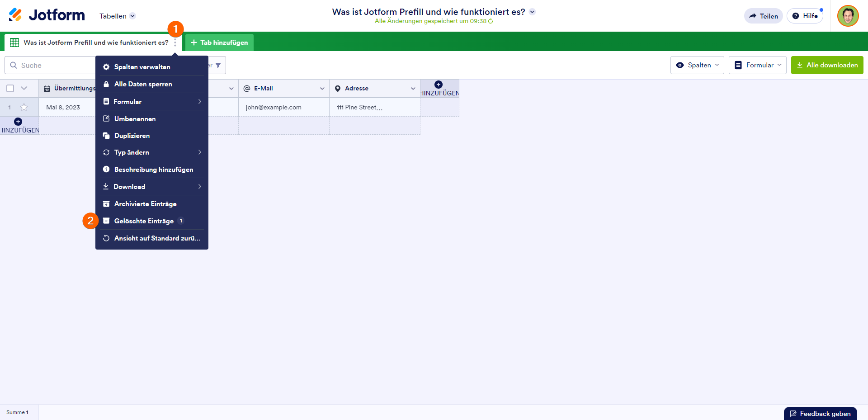Viewport: 868px width, 420px height.
Task: Expand the Download submenu
Action: pyautogui.click(x=199, y=187)
